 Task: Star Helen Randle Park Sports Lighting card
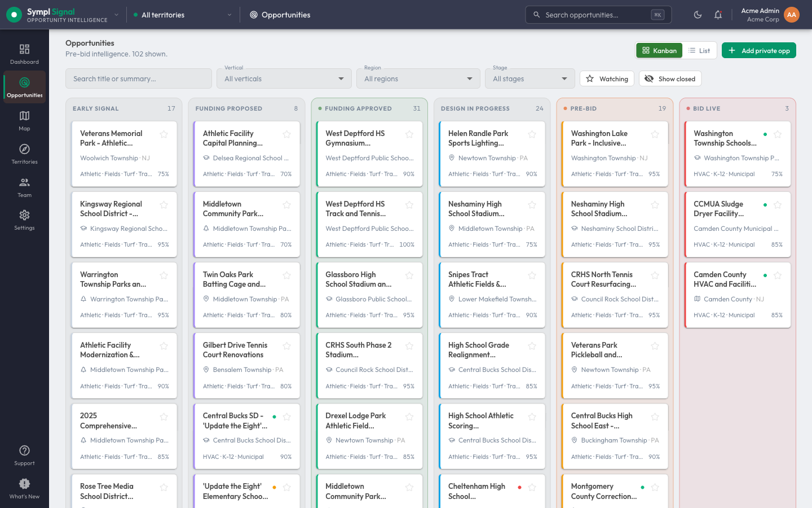tap(532, 134)
